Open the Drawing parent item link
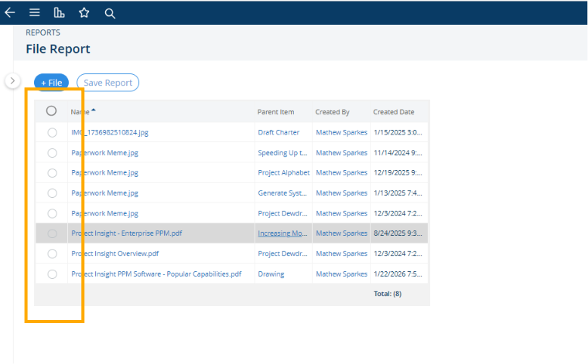Viewport: 588px width, 364px height. click(271, 274)
